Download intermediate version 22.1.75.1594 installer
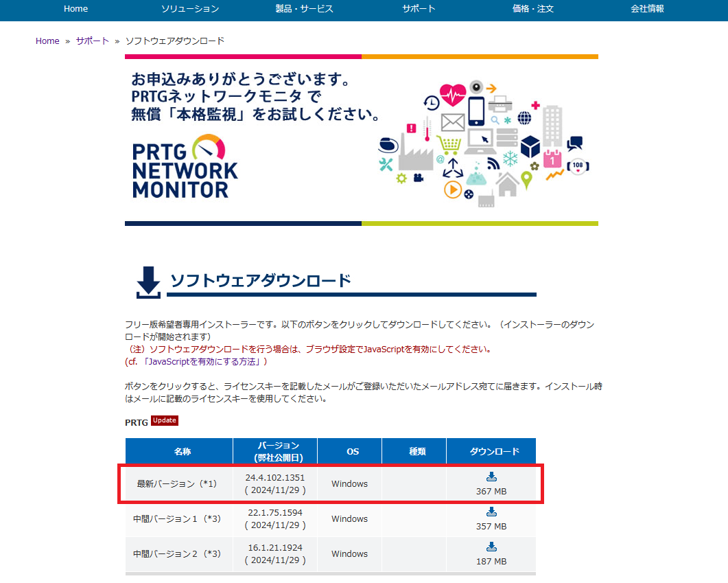 click(491, 512)
